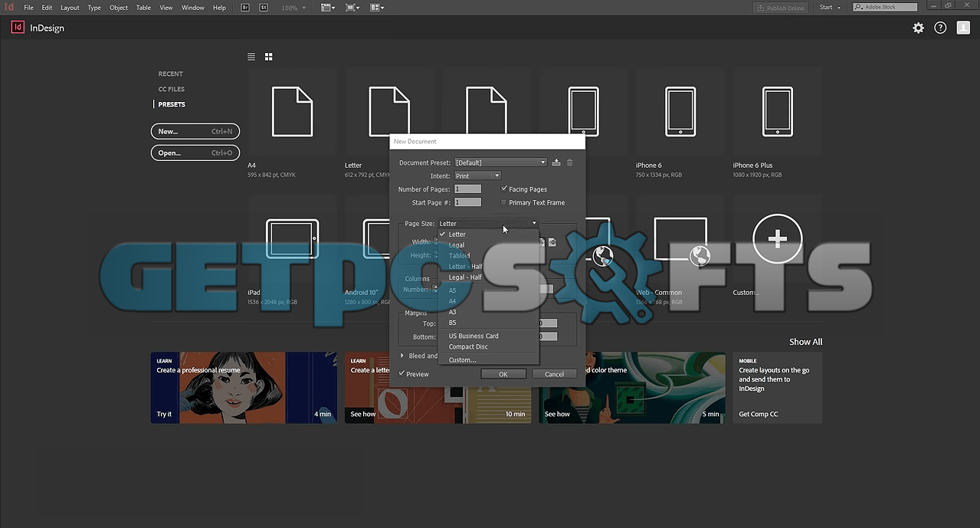This screenshot has height=528, width=980.
Task: Open the File menu
Action: pos(28,8)
